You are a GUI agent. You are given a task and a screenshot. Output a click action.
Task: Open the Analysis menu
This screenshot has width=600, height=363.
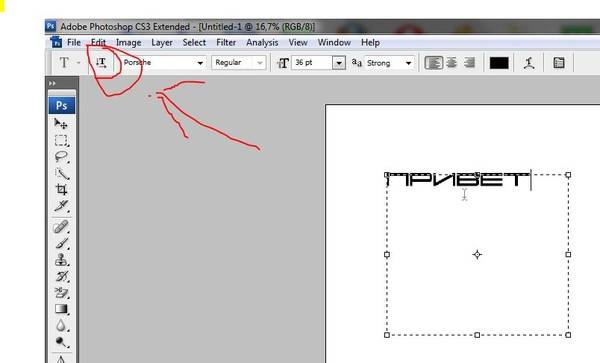tap(262, 42)
